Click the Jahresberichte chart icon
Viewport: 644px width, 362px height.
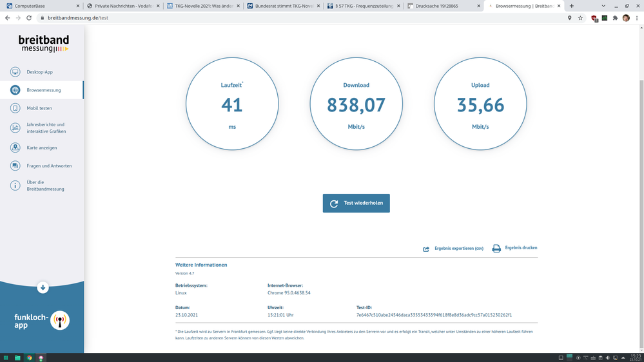tap(15, 128)
